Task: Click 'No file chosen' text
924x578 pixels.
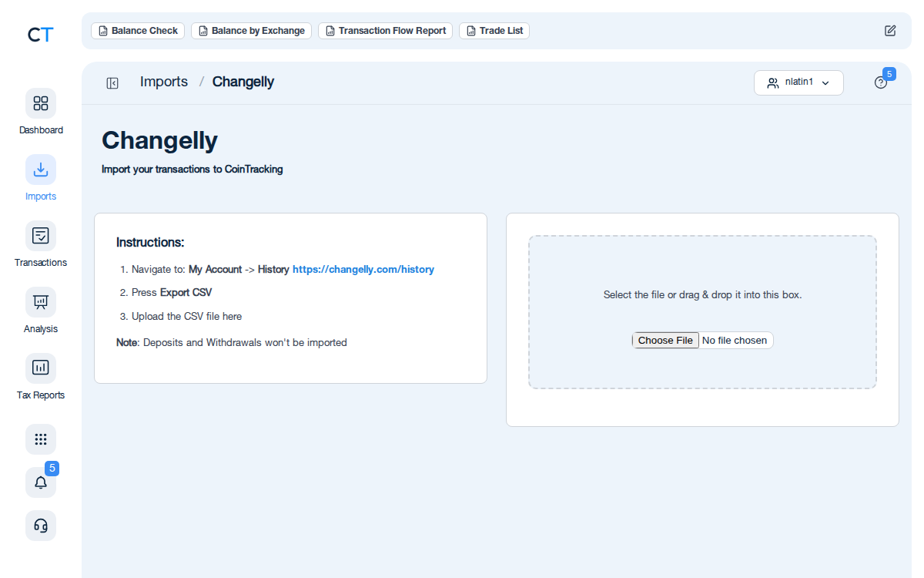Action: (x=735, y=341)
